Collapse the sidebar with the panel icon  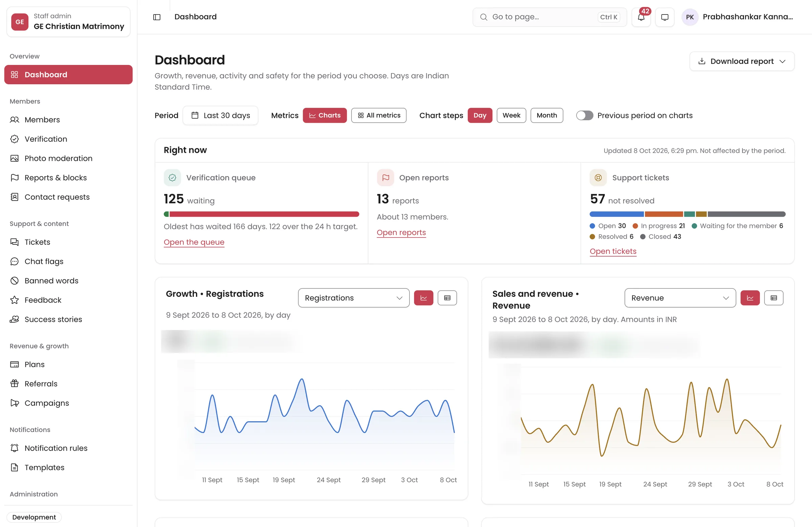157,17
